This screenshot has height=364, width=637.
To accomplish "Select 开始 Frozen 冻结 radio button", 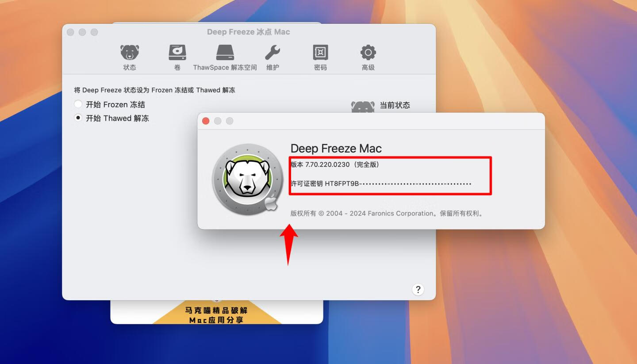I will [78, 104].
